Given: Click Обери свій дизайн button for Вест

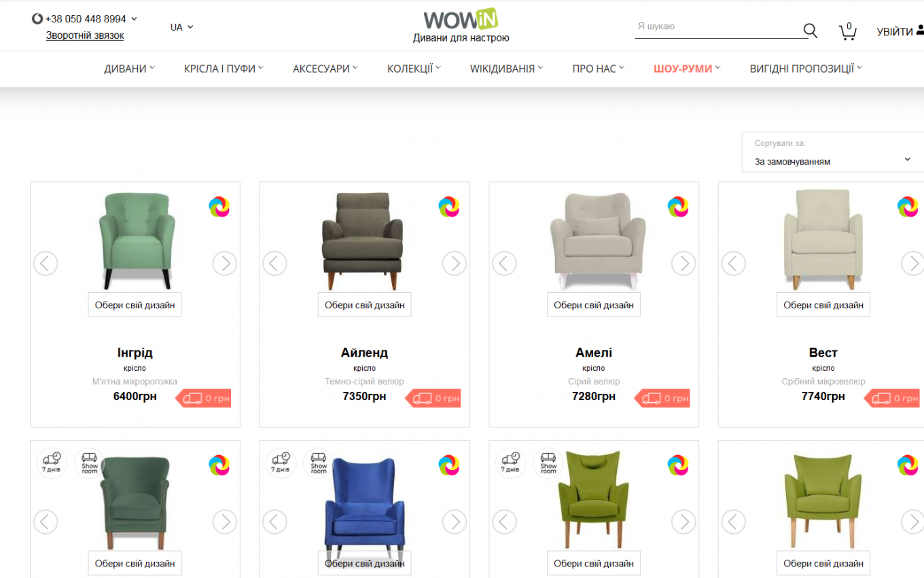Looking at the screenshot, I should tap(823, 305).
